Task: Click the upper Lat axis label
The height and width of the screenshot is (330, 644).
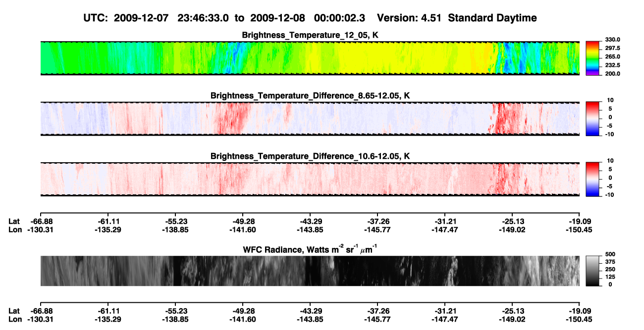Action: tap(14, 221)
